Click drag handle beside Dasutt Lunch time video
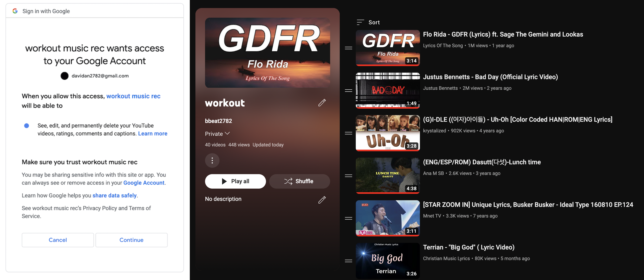This screenshot has height=280, width=644. pyautogui.click(x=348, y=176)
